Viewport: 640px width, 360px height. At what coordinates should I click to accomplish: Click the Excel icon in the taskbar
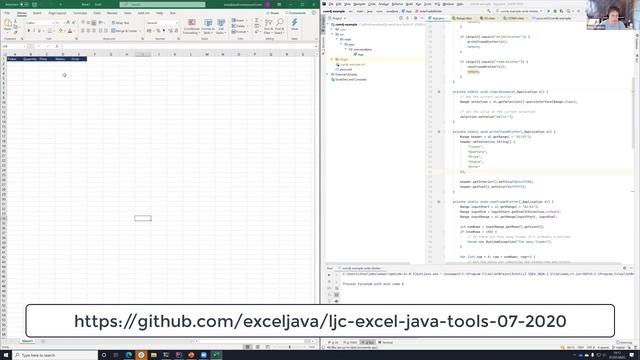tap(216, 355)
